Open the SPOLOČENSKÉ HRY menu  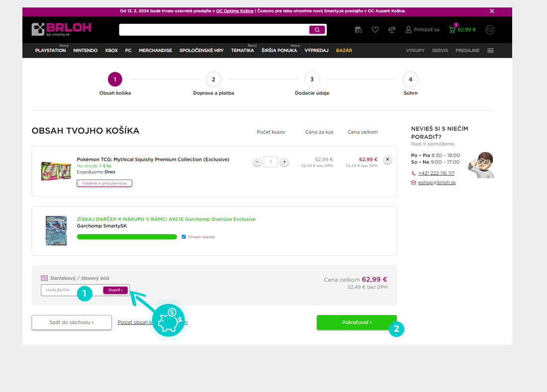coord(201,50)
